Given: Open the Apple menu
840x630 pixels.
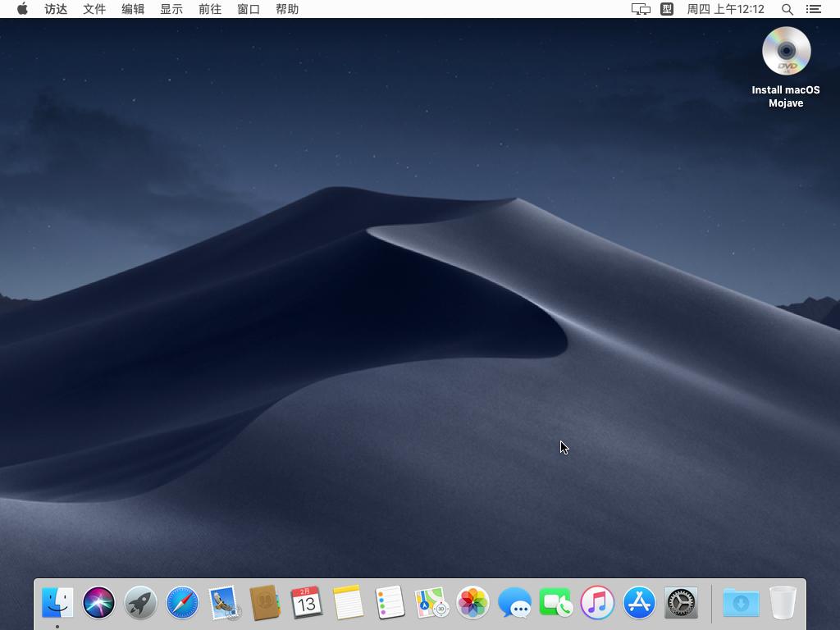Looking at the screenshot, I should click(22, 9).
